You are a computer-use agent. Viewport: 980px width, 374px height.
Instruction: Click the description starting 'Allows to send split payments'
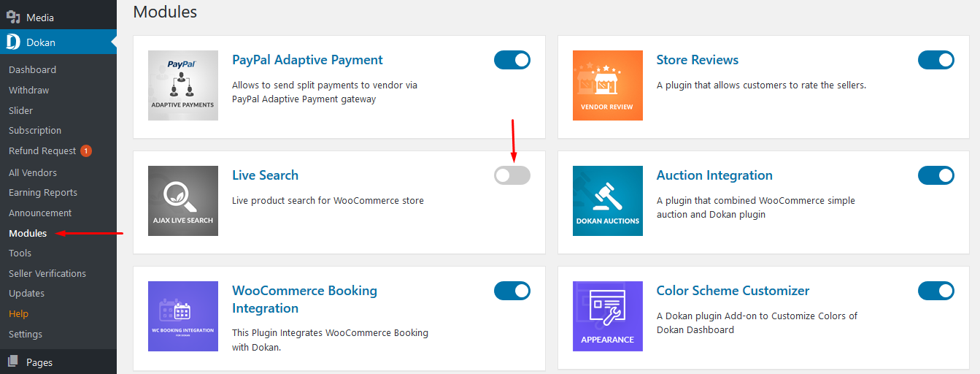[325, 92]
